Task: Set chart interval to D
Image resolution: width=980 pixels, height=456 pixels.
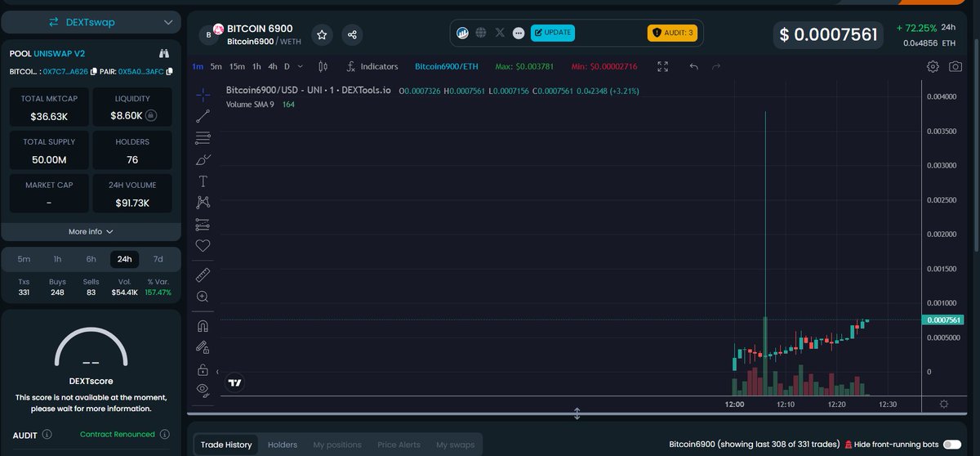Action: [x=287, y=66]
